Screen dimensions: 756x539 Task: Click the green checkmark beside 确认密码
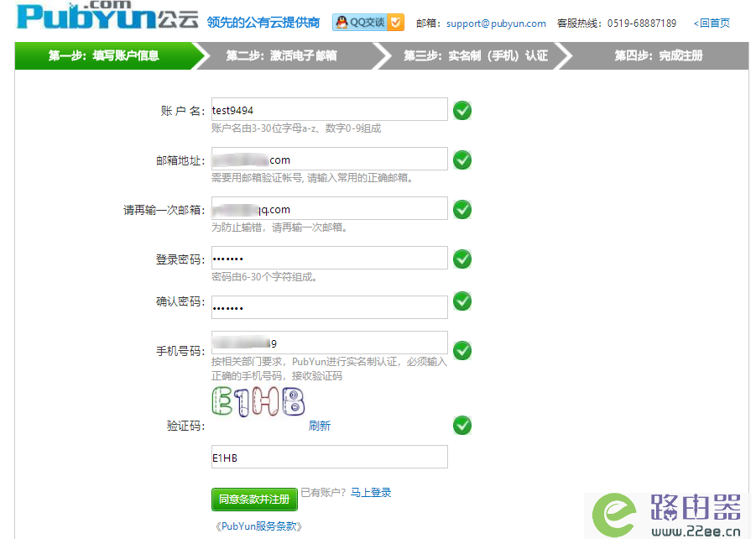click(x=462, y=301)
